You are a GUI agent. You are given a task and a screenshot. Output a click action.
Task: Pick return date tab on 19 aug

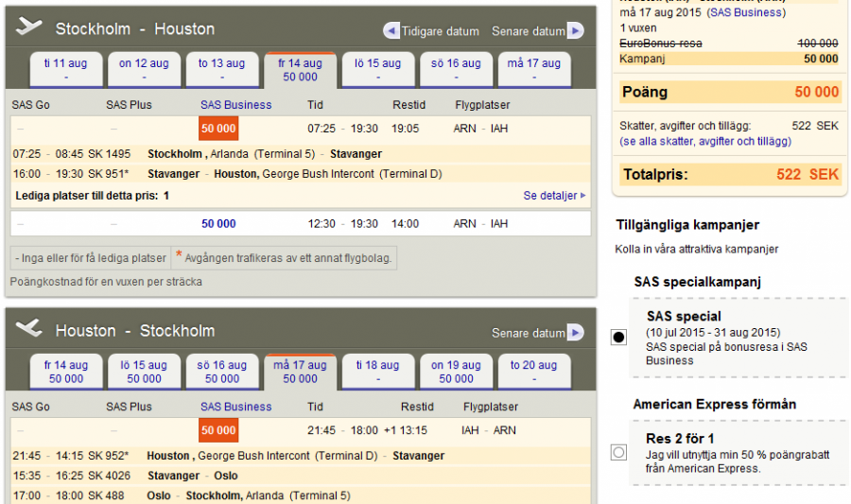pyautogui.click(x=456, y=372)
